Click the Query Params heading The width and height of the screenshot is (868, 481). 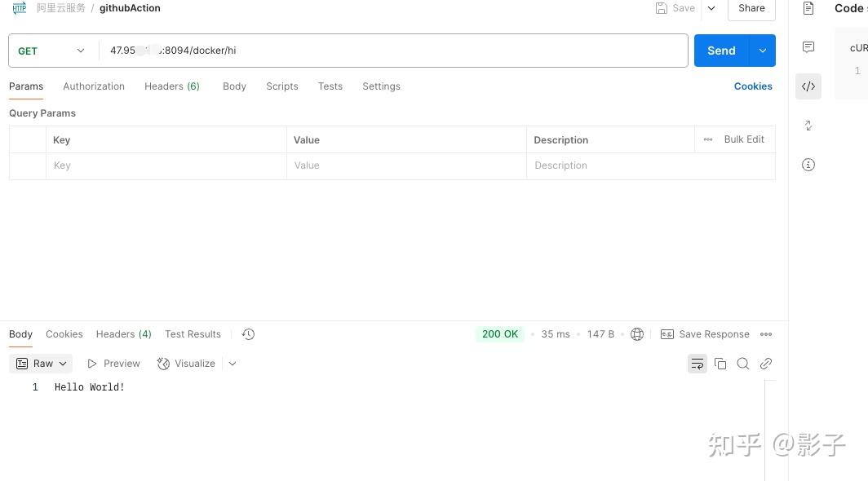pos(42,113)
